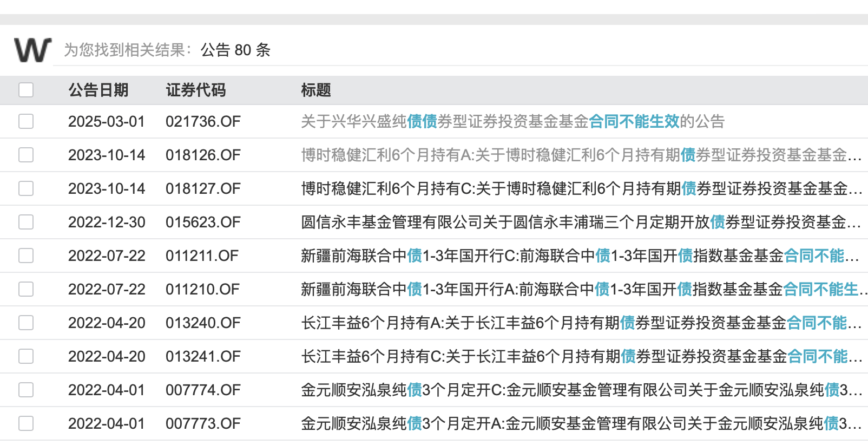This screenshot has height=445, width=868.
Task: Click the 标题 column header
Action: (316, 90)
